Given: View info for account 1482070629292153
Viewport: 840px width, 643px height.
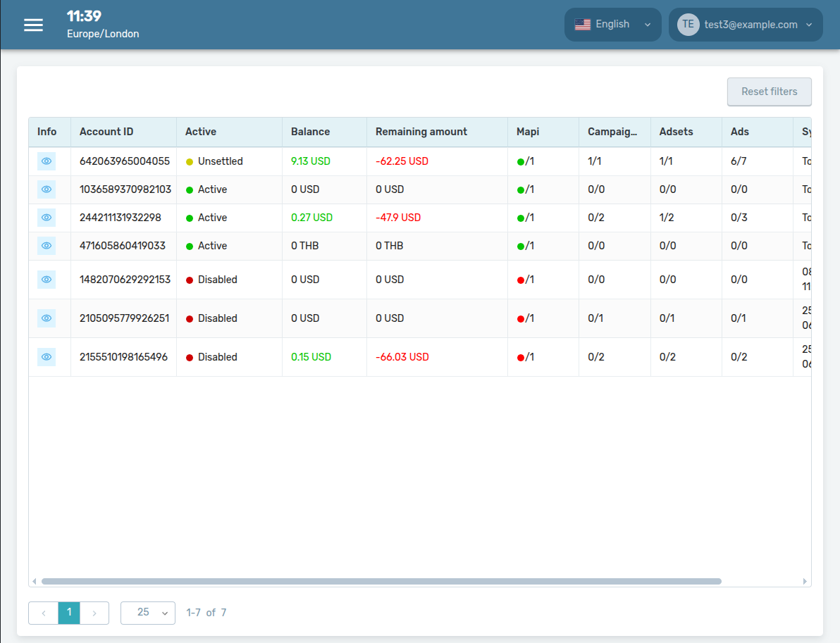Looking at the screenshot, I should point(47,280).
